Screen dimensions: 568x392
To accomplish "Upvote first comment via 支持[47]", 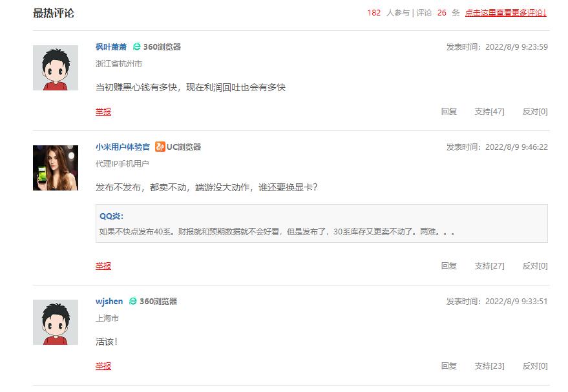I will coord(490,111).
